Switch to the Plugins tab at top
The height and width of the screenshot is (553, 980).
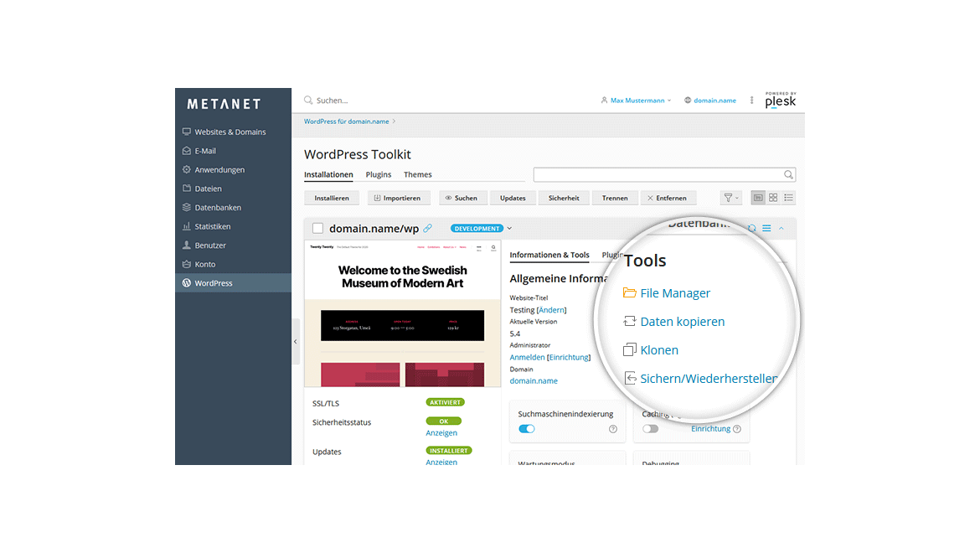click(x=378, y=175)
